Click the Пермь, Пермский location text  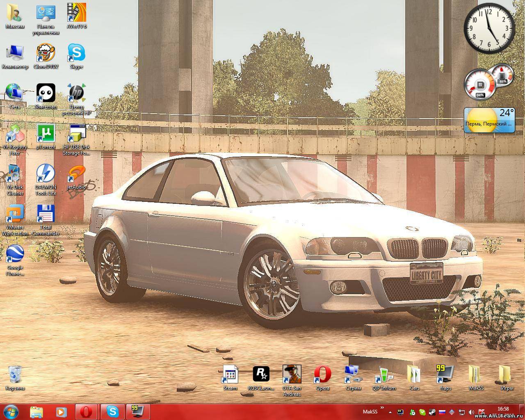coord(489,123)
